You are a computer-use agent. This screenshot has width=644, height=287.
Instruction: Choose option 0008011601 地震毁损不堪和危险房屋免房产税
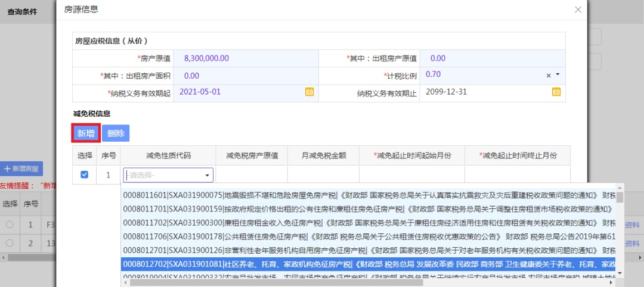[x=369, y=195]
